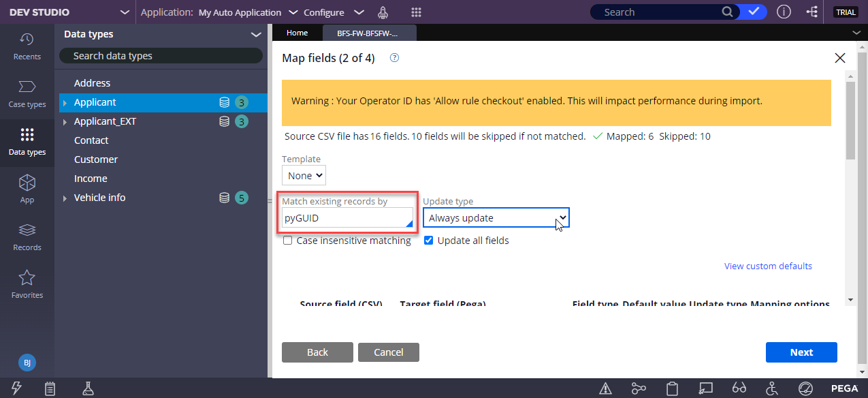
Task: Open the app launcher grid in the header
Action: 416,12
